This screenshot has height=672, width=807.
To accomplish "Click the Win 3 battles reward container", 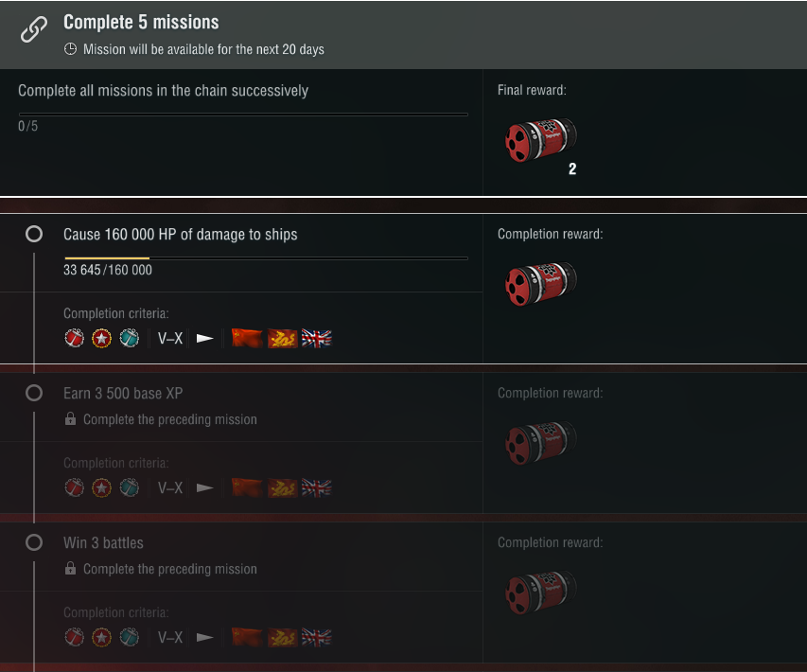I will tap(540, 591).
